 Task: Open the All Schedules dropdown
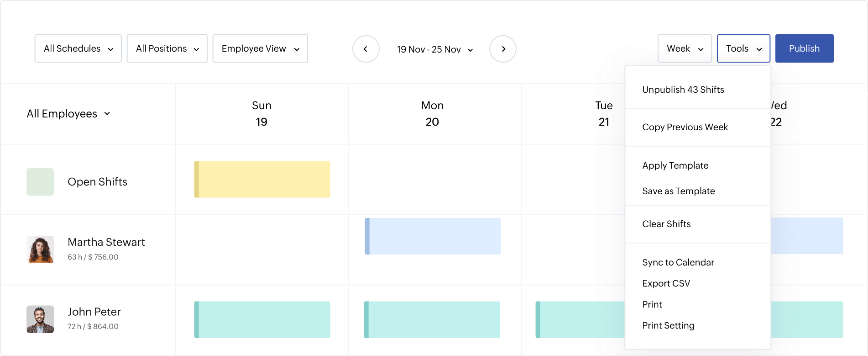click(x=78, y=48)
